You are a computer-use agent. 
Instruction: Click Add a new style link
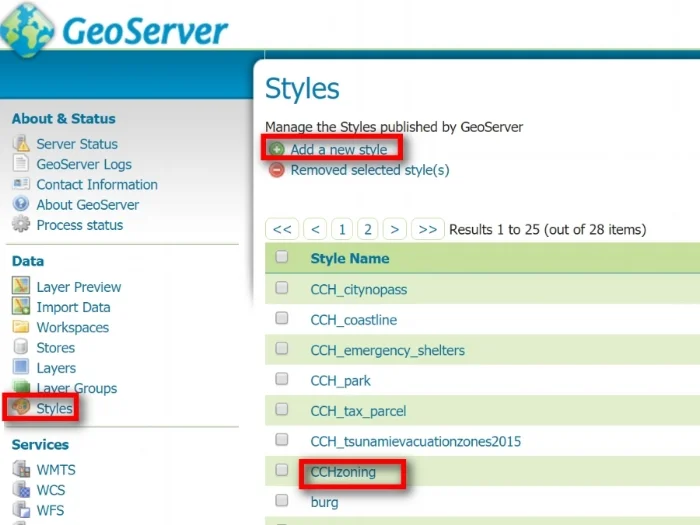[x=339, y=150]
